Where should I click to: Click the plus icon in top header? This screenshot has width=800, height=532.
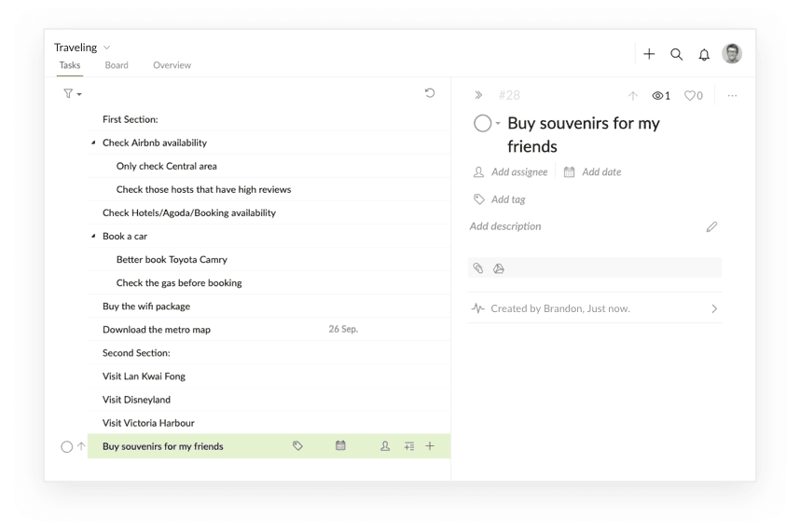[x=648, y=54]
